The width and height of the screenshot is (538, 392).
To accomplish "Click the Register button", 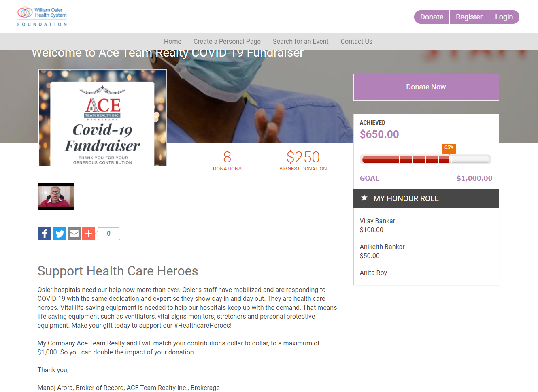I will [x=469, y=17].
